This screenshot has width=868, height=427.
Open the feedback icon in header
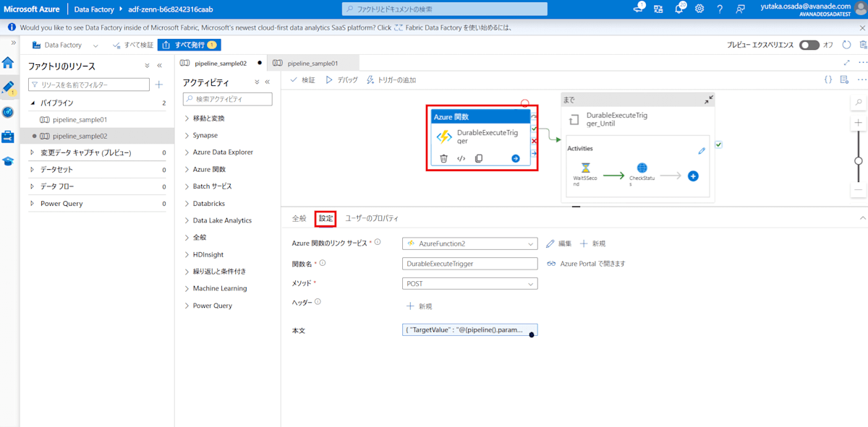point(740,9)
